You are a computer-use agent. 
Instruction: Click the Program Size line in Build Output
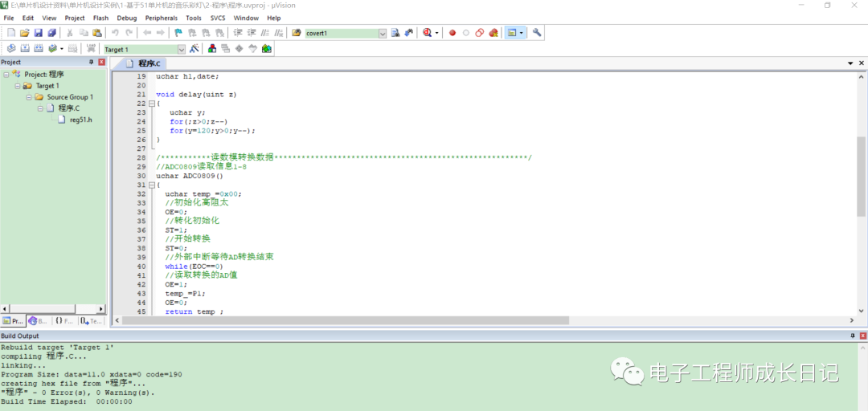click(92, 375)
